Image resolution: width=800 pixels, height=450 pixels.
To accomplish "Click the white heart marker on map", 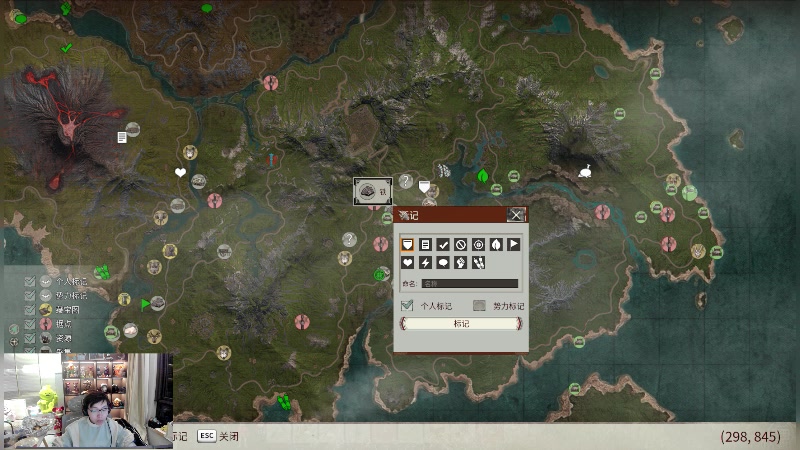I will 180,172.
